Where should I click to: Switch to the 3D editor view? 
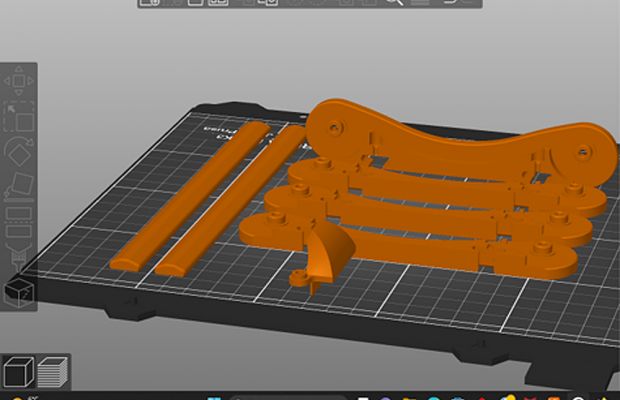click(18, 372)
